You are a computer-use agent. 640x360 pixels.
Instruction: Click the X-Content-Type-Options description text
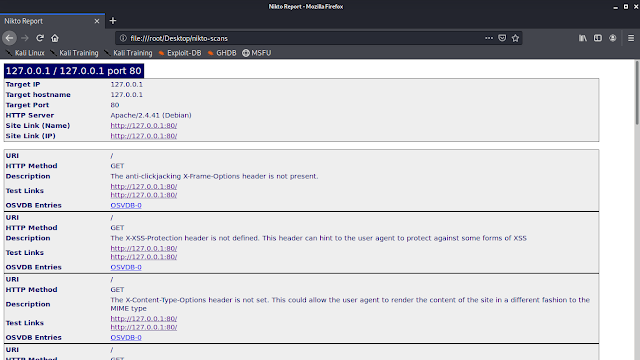coord(350,304)
